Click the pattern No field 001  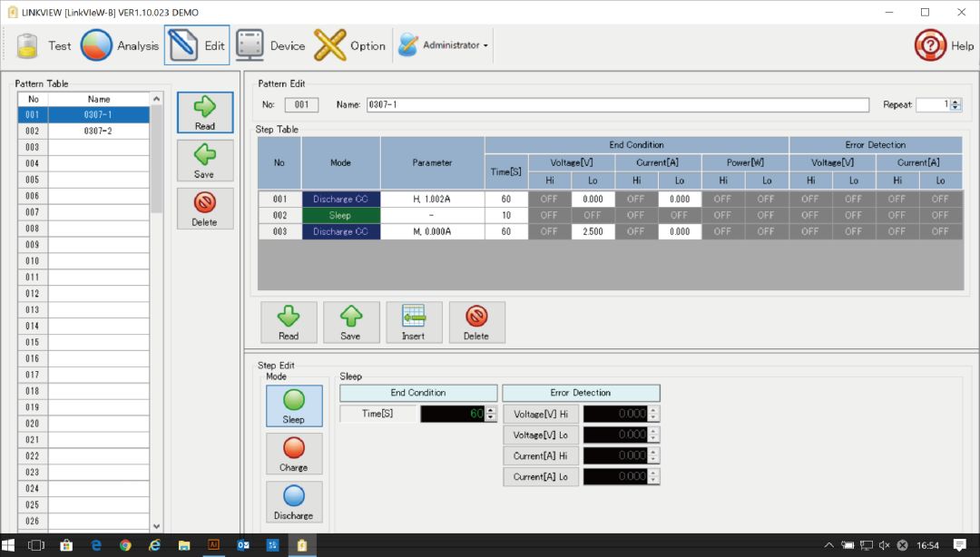[302, 105]
